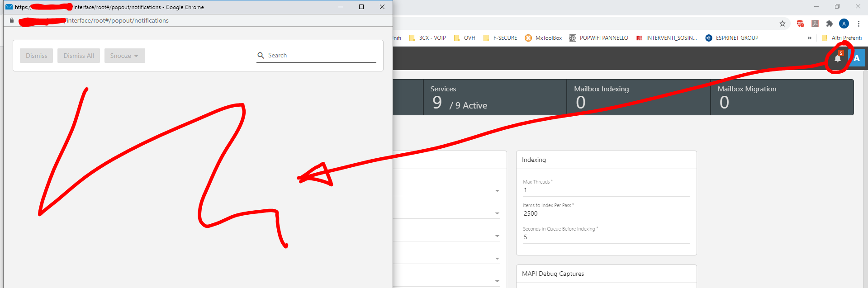Expand the Snooze dropdown
Screen dimensions: 868x288
[124, 56]
